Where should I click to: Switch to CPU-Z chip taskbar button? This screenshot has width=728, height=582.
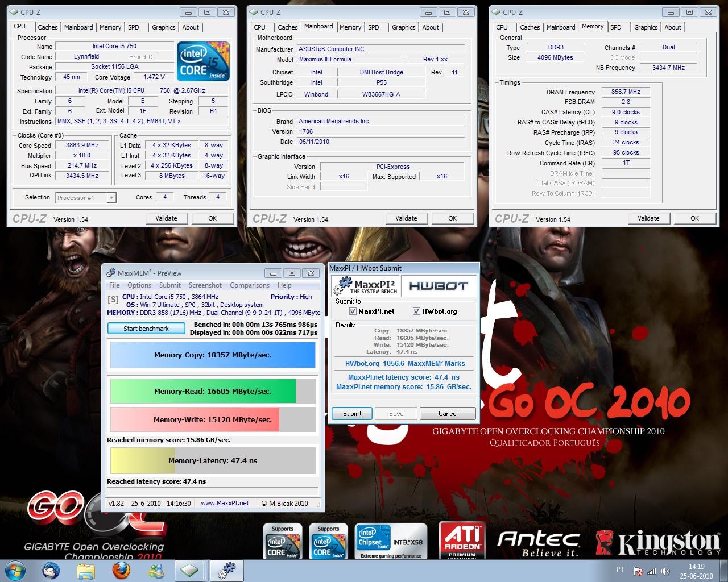pyautogui.click(x=190, y=570)
